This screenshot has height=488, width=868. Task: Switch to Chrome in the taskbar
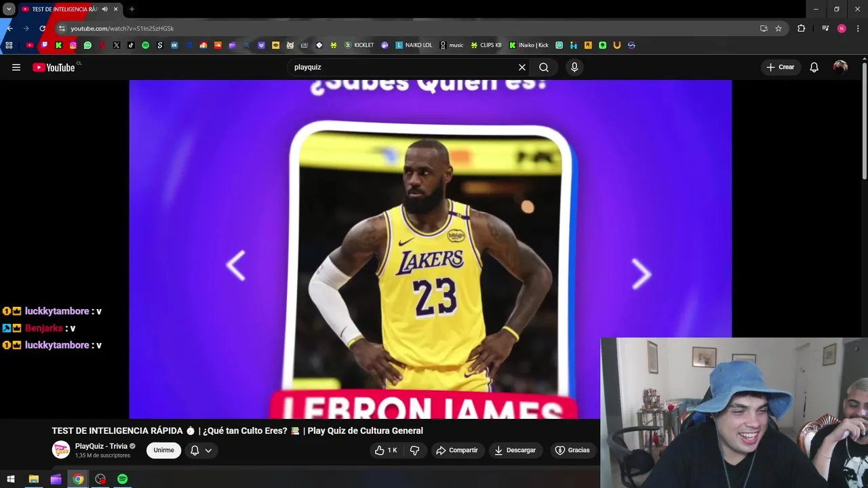pyautogui.click(x=78, y=479)
